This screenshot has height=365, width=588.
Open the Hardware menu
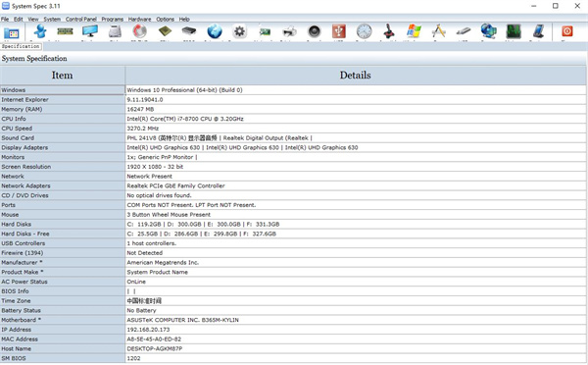[x=139, y=19]
